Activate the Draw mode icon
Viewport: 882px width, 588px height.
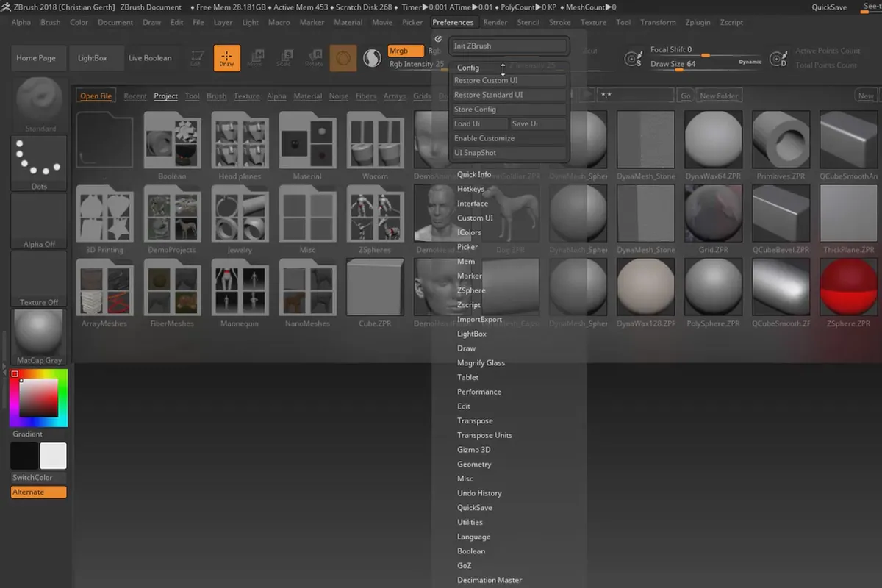tap(227, 58)
